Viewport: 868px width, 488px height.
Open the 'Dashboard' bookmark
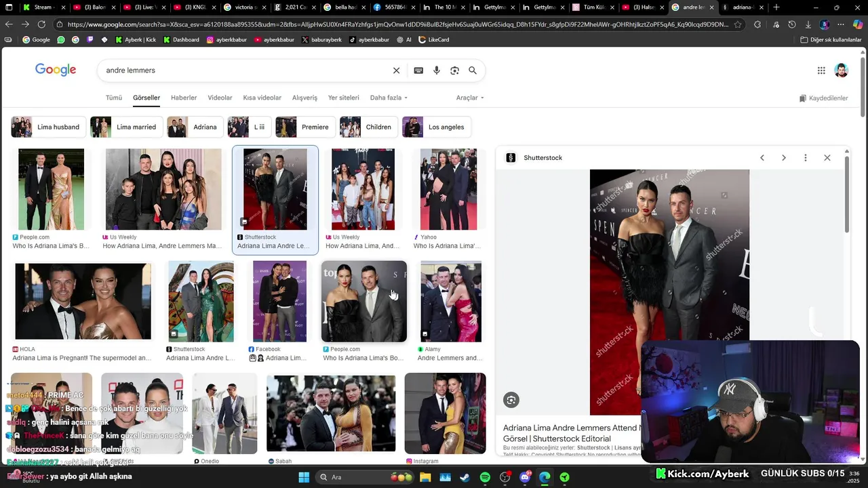[x=181, y=39]
